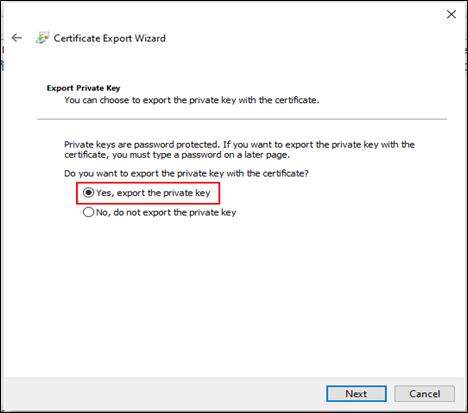The height and width of the screenshot is (413, 468).
Task: Click the 'Yes, export the private key' label text
Action: click(153, 193)
